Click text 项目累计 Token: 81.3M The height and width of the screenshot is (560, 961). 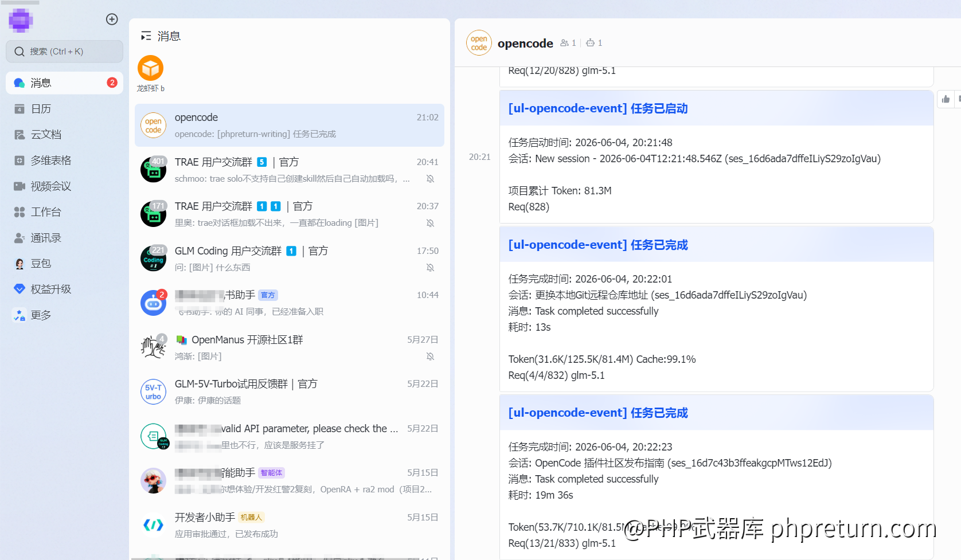click(560, 191)
